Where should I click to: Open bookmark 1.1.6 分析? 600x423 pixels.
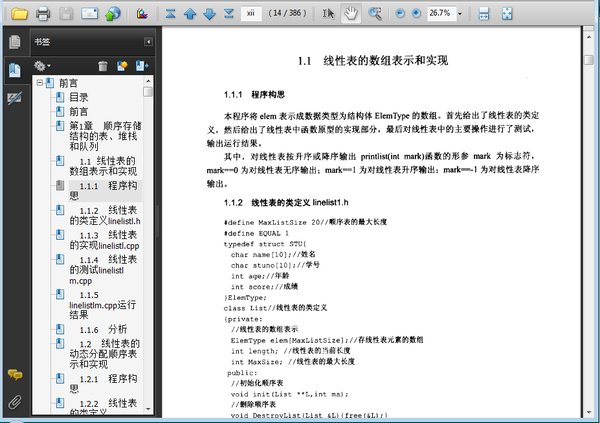click(103, 328)
